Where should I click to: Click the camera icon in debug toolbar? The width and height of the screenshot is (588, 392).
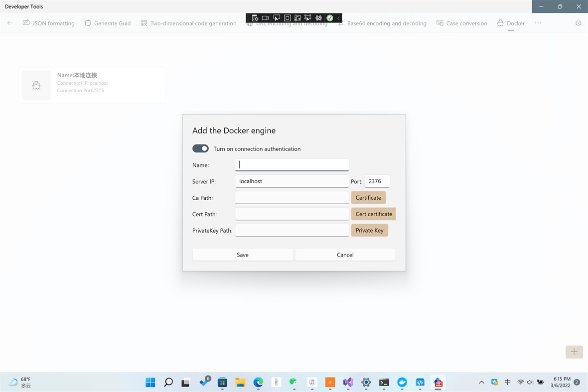coord(266,17)
